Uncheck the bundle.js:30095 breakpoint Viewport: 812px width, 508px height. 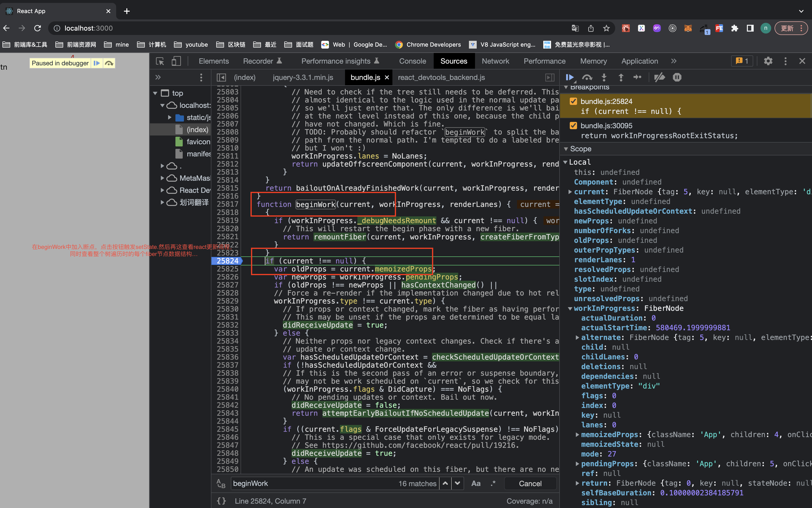573,126
